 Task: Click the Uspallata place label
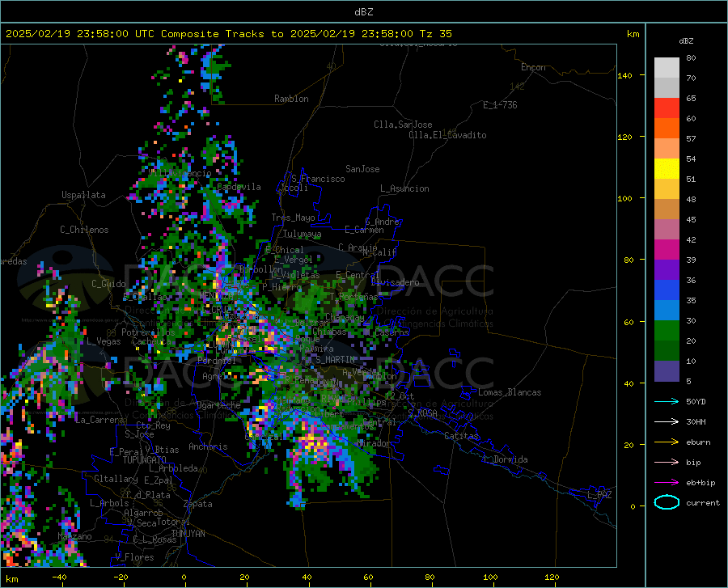(x=83, y=196)
